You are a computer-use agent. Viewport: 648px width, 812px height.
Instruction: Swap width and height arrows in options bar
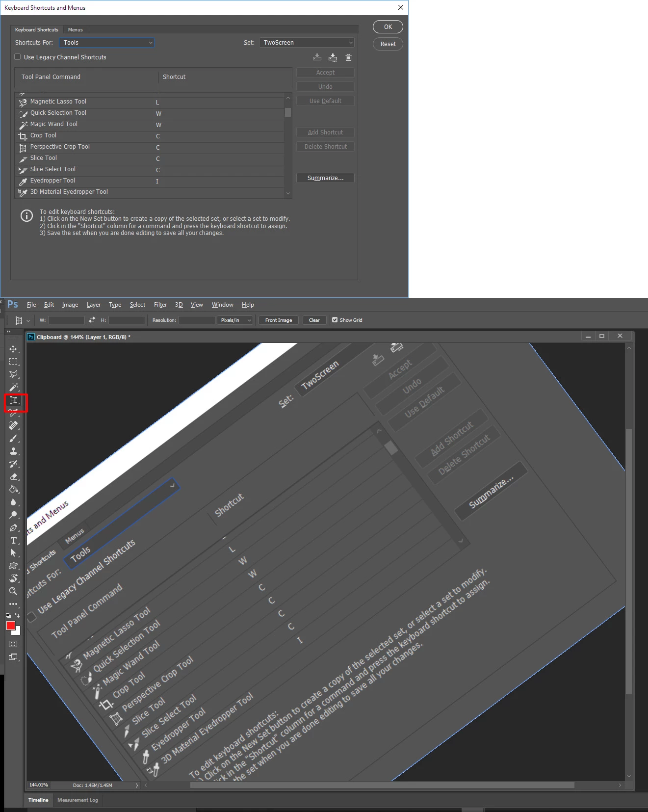(92, 320)
